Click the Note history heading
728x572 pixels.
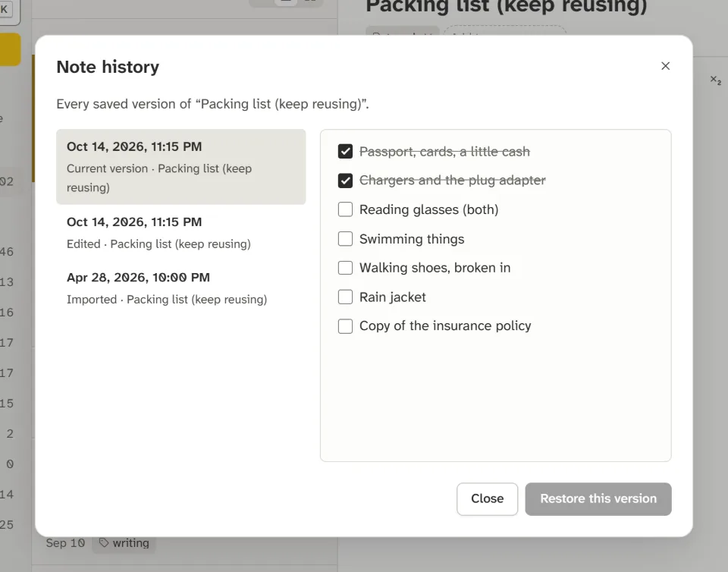point(108,67)
